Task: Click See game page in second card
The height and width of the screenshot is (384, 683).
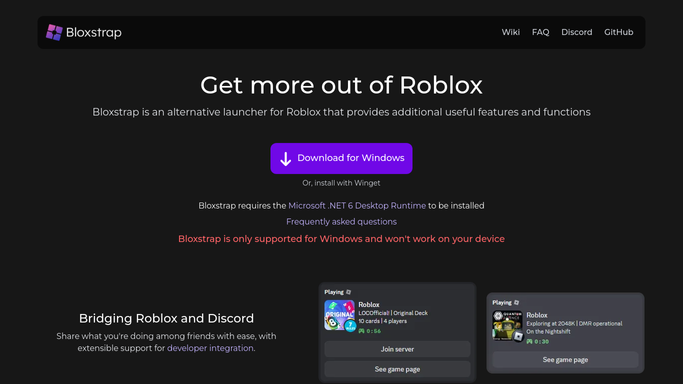Action: [x=565, y=360]
